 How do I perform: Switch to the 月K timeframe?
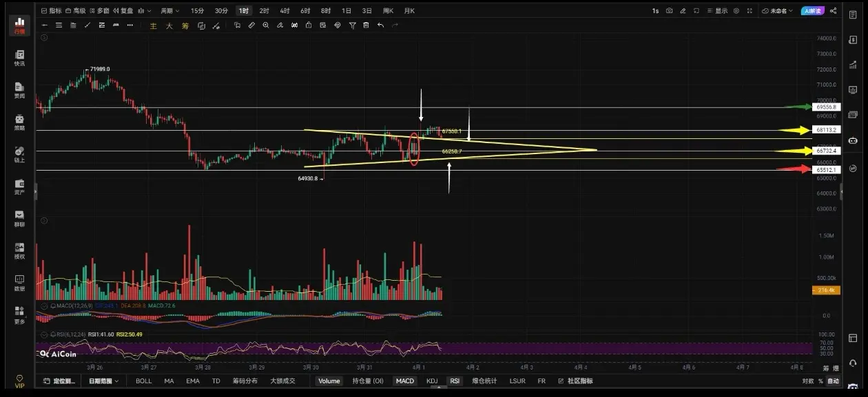409,11
